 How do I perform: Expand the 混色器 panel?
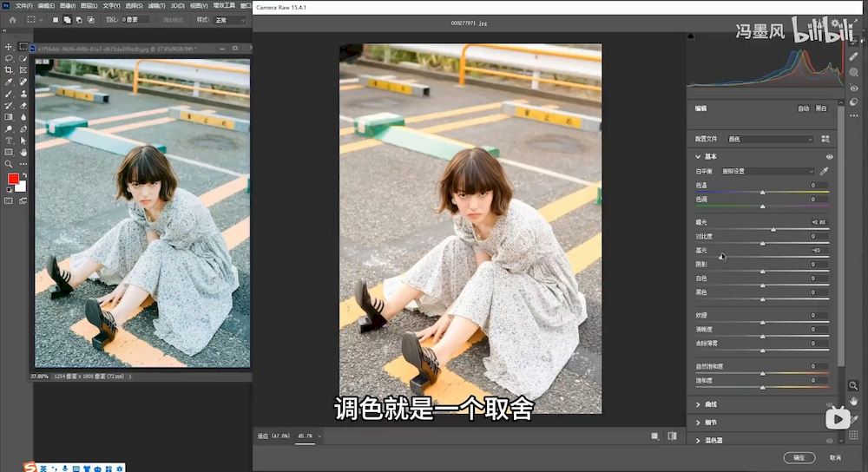pyautogui.click(x=698, y=441)
